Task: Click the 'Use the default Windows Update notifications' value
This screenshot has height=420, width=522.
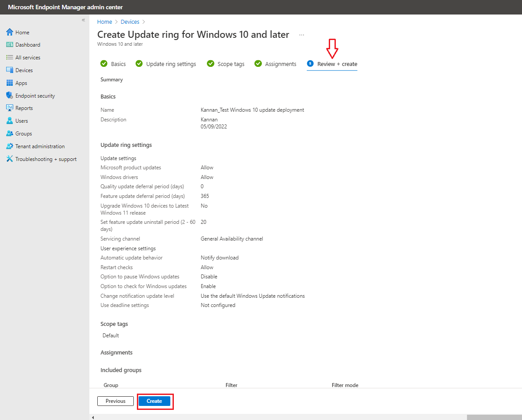Action: 253,296
